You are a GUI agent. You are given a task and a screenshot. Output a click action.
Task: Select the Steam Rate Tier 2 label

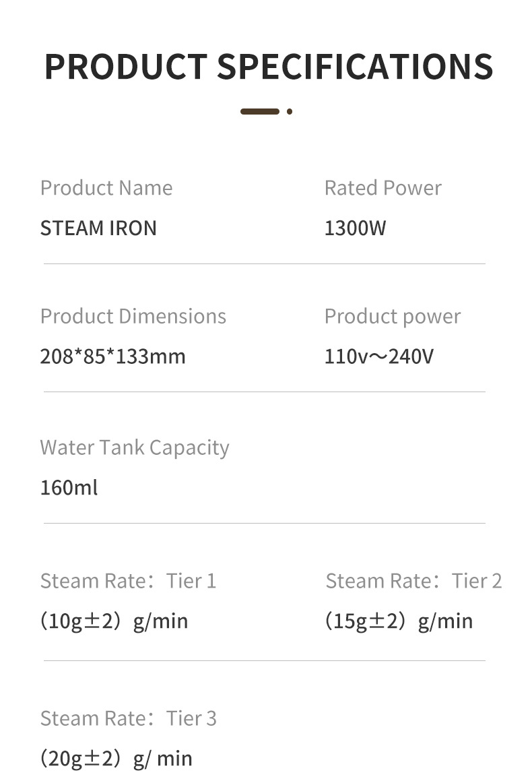pos(413,581)
